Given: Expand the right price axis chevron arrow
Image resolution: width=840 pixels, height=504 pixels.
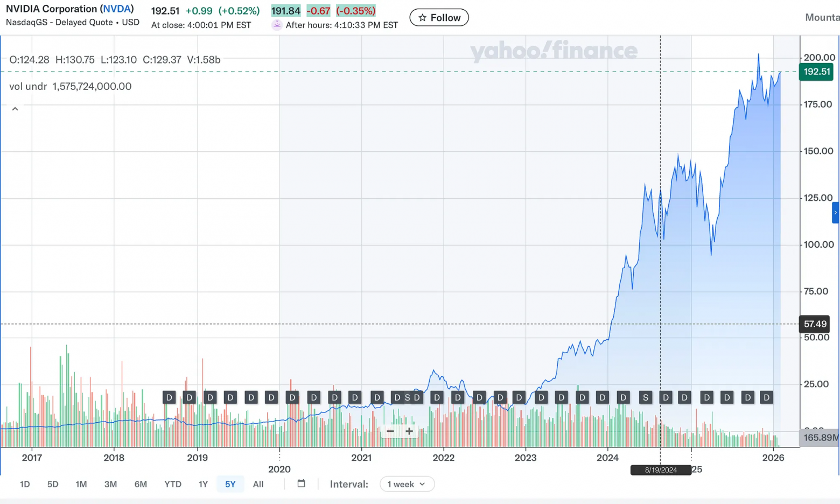Looking at the screenshot, I should pos(835,213).
